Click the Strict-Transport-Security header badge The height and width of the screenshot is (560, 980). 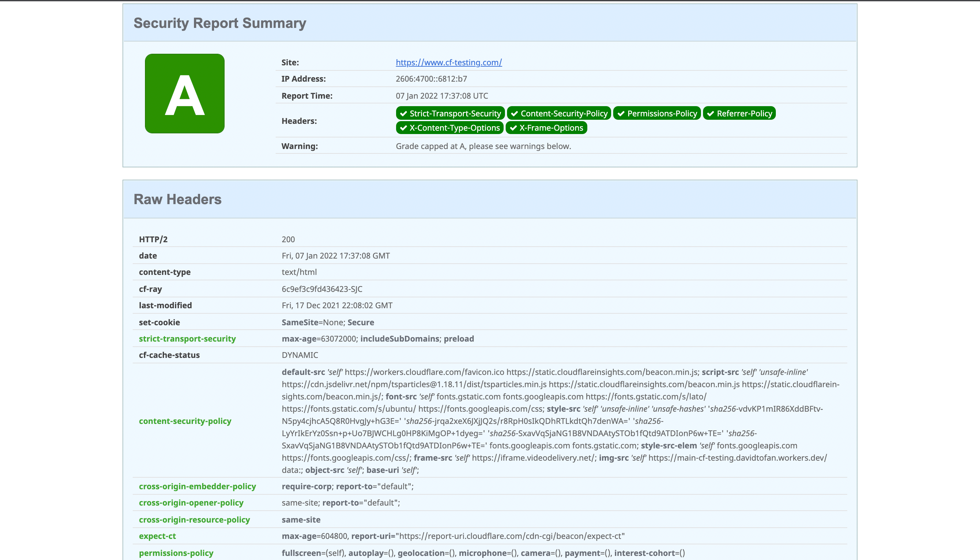click(x=451, y=113)
